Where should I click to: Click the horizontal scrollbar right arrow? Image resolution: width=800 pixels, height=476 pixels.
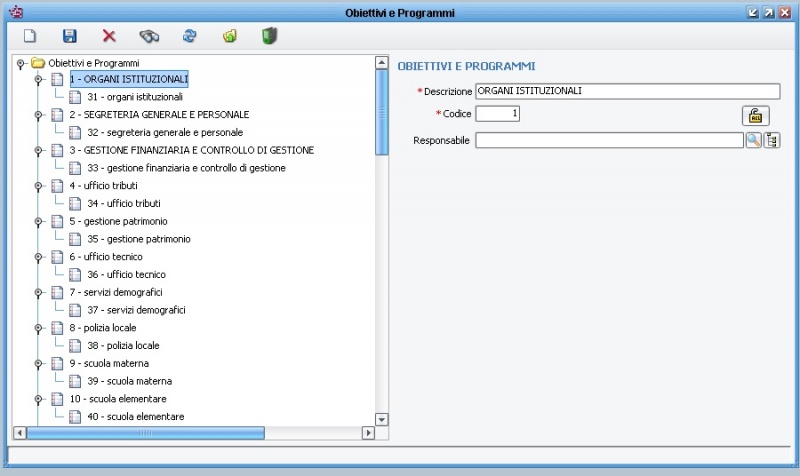pyautogui.click(x=368, y=433)
